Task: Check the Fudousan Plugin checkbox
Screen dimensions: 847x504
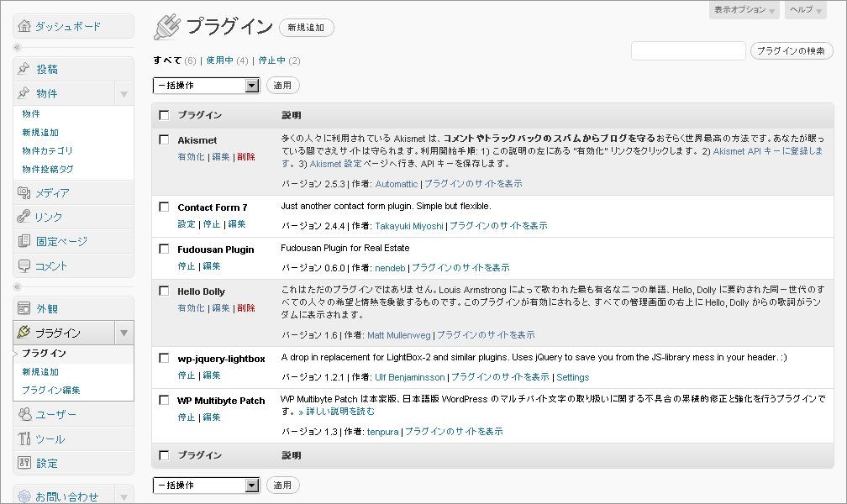Action: (164, 249)
